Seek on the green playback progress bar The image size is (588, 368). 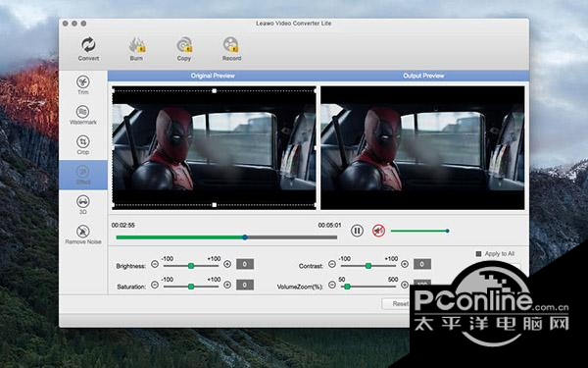coord(226,237)
